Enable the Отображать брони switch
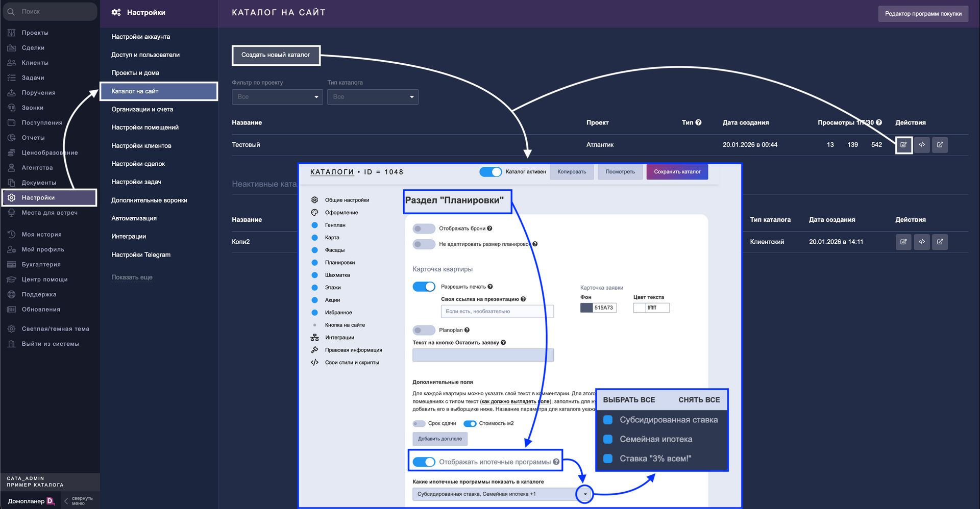This screenshot has height=509, width=980. (424, 228)
